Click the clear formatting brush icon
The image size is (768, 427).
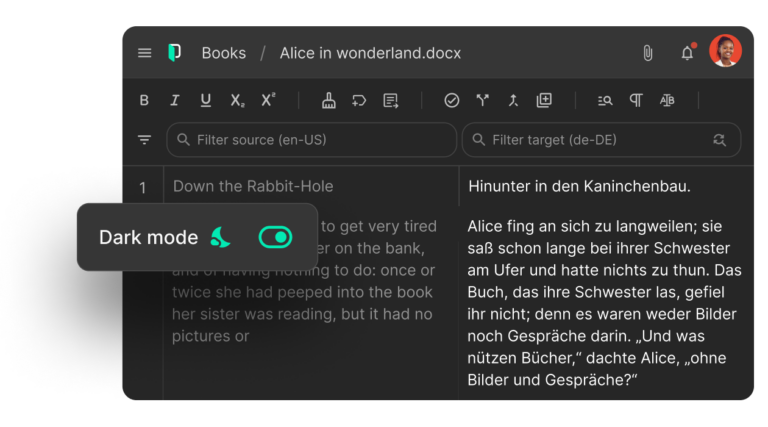[x=328, y=100]
